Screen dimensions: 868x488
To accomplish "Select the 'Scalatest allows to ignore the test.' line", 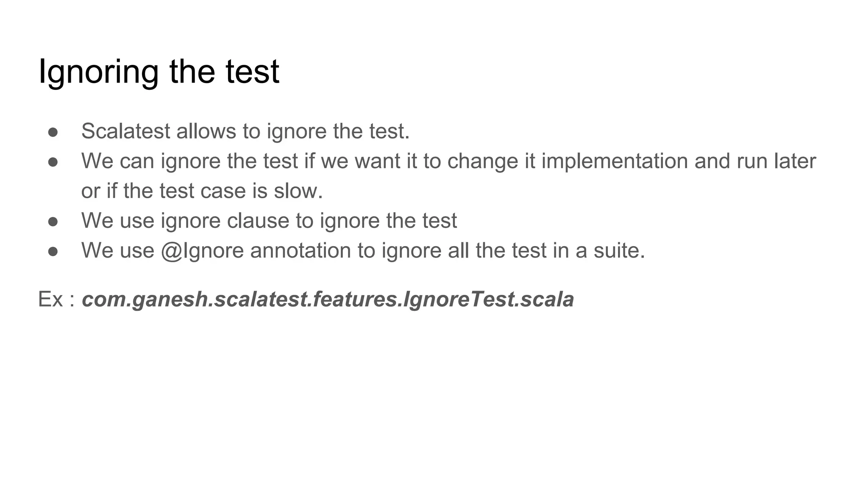I will (x=245, y=131).
